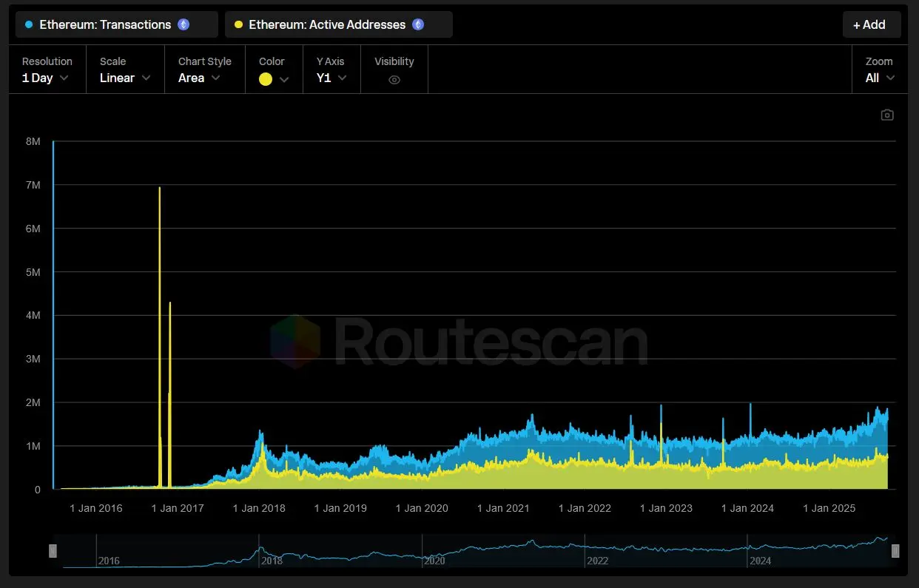Image resolution: width=919 pixels, height=588 pixels.
Task: Click the blue dot of Transactions legend
Action: [29, 24]
